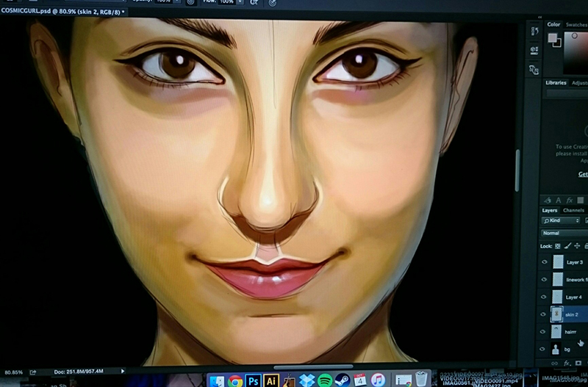Open iTunes from the Dock
Screen dimensions: 588x387
point(378,380)
